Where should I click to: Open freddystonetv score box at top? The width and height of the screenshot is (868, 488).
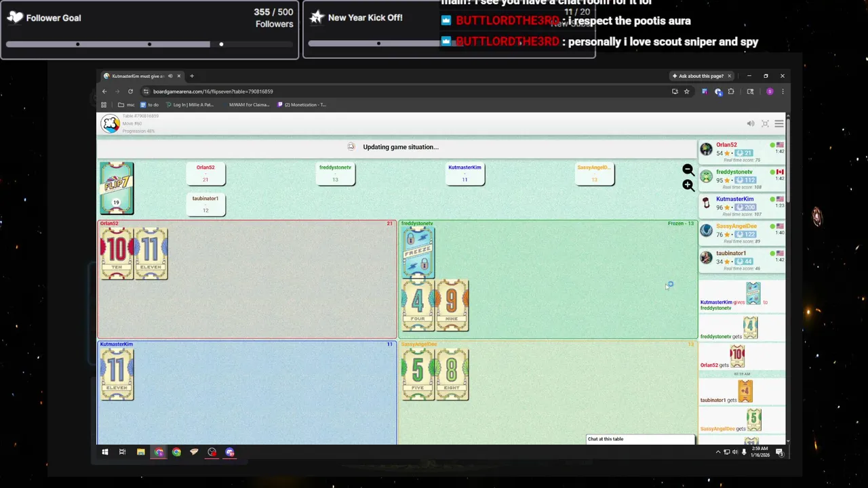[x=335, y=174]
